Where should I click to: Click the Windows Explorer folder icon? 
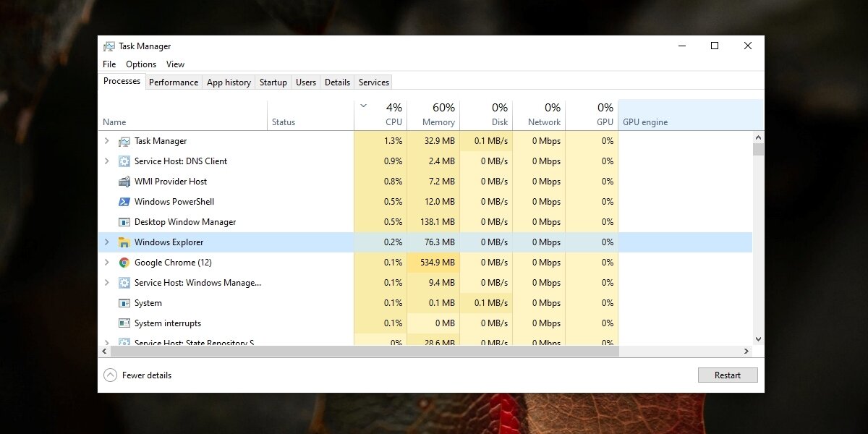(124, 242)
